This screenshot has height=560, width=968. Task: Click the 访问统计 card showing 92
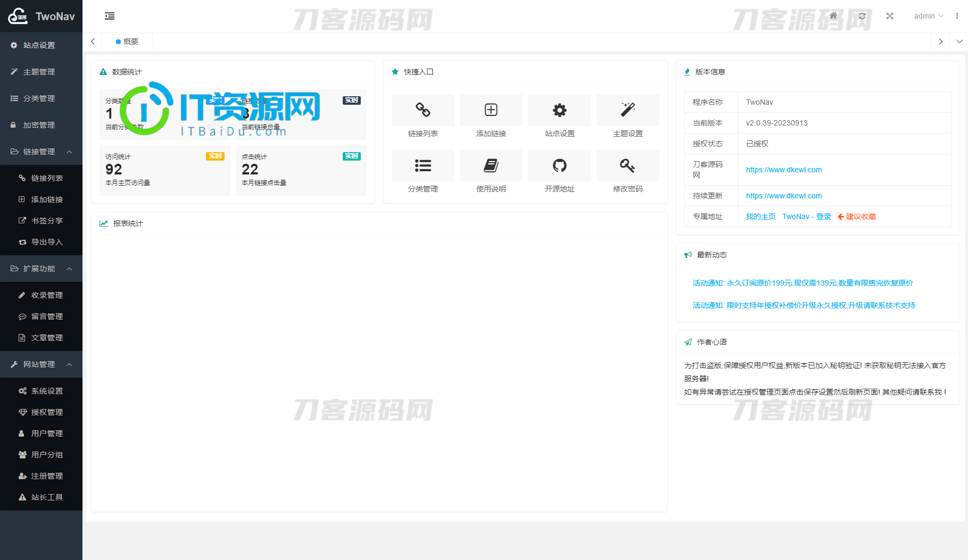[x=165, y=170]
